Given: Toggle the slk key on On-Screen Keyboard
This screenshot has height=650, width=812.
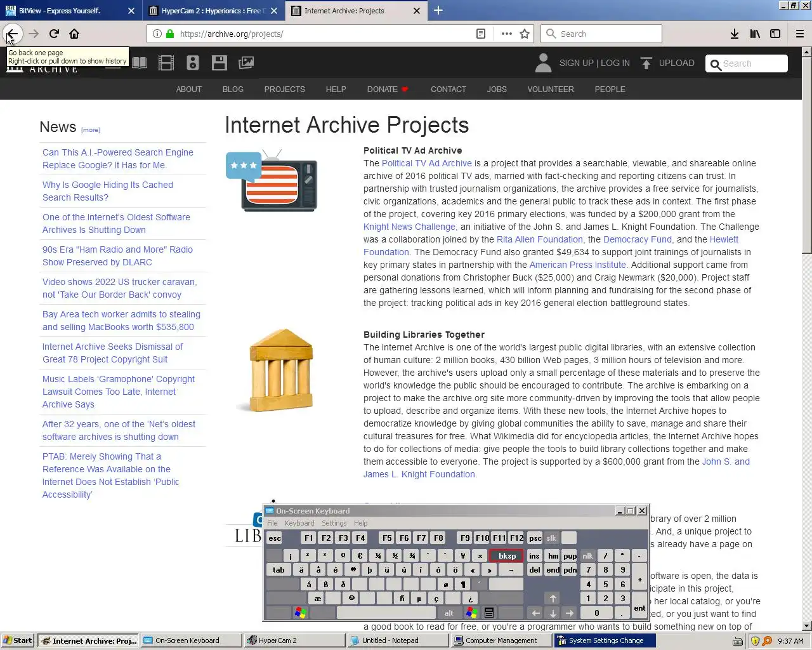Looking at the screenshot, I should point(551,538).
